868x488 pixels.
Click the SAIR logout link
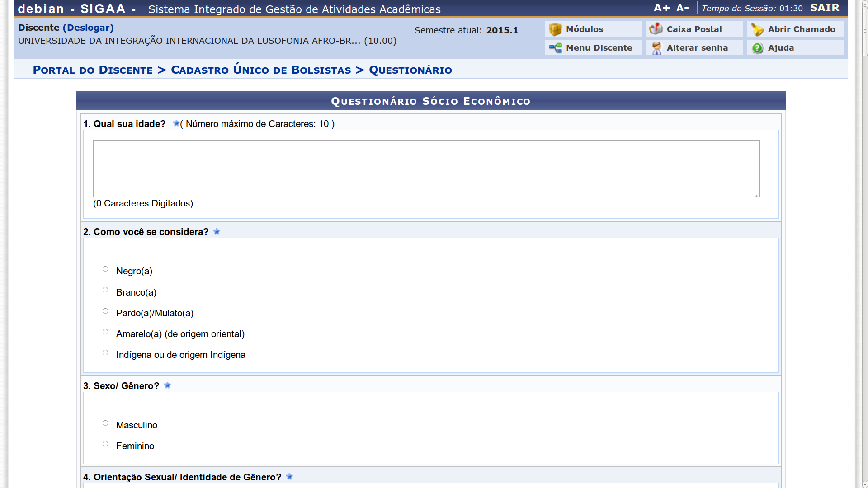pyautogui.click(x=825, y=7)
